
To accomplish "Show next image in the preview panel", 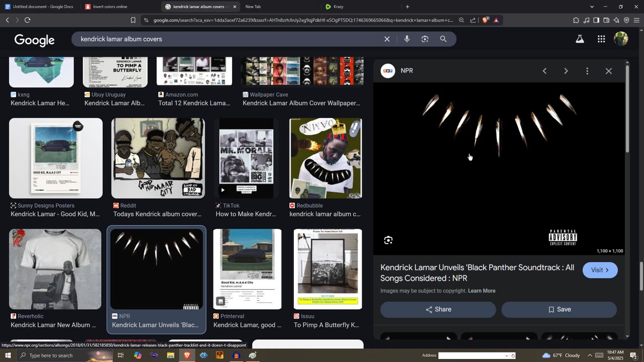I will click(566, 71).
